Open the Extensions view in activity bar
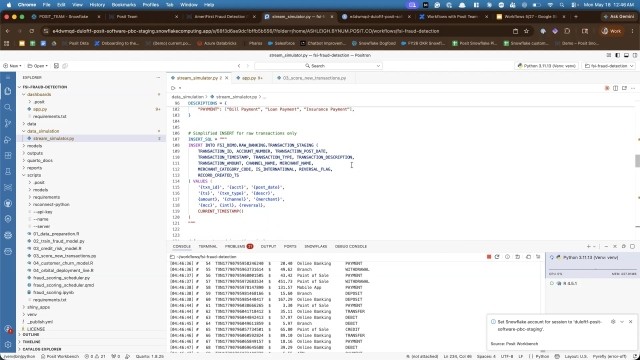The width and height of the screenshot is (640, 360). [x=8, y=156]
